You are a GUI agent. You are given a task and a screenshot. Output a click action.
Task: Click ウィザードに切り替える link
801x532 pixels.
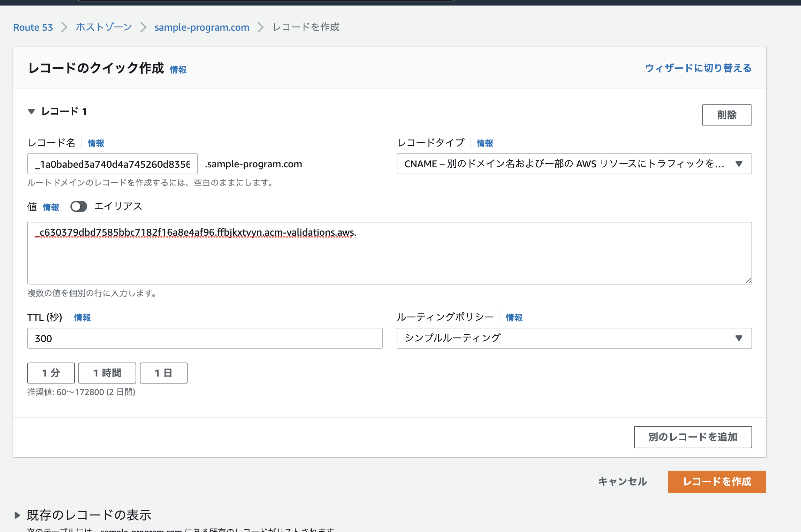click(x=698, y=68)
